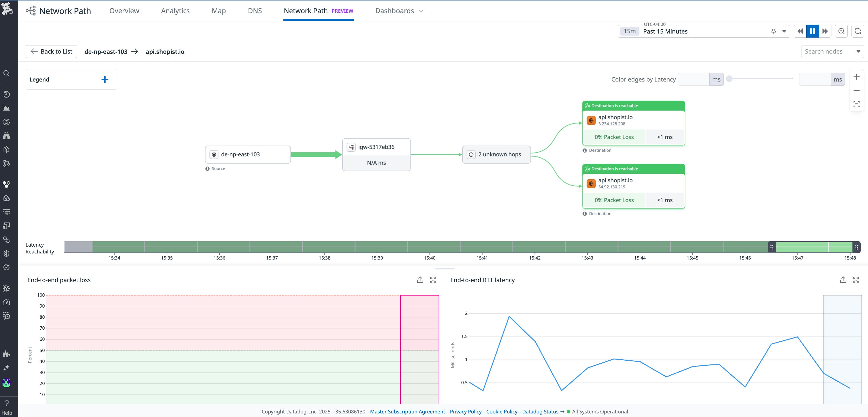
Task: Click the zoom-out magnifier icon in time controls
Action: 841,31
